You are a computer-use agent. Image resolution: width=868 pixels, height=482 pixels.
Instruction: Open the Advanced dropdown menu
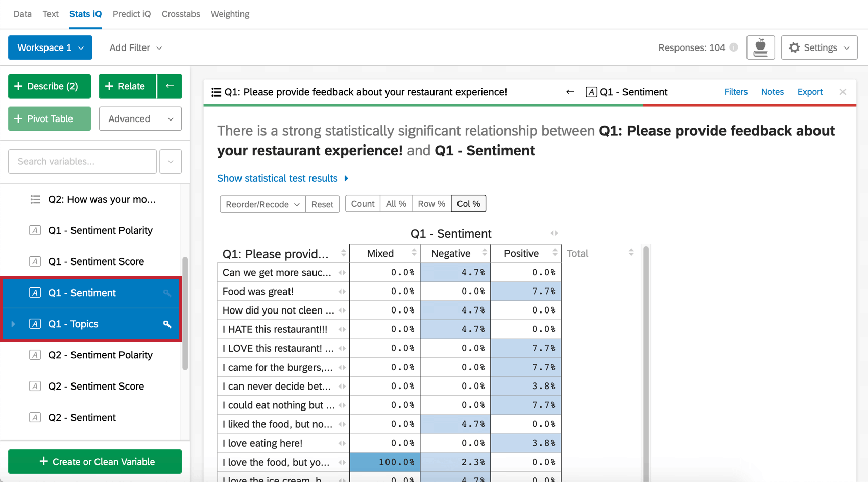[x=140, y=119]
